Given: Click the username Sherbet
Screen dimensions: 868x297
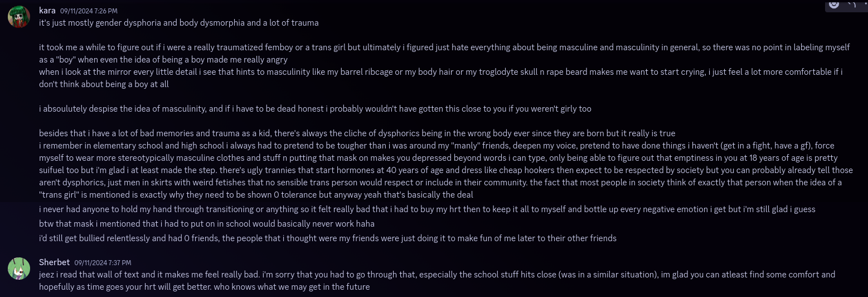Looking at the screenshot, I should [54, 262].
